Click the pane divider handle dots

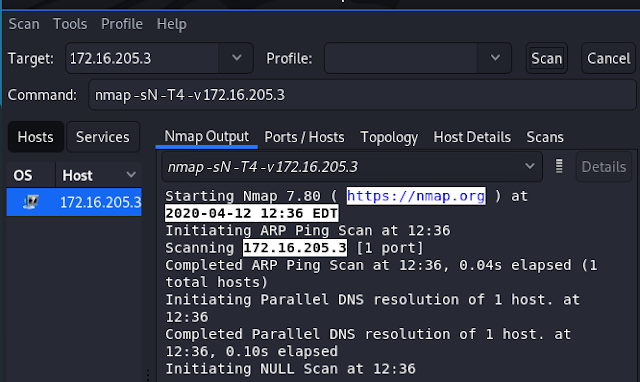click(148, 375)
